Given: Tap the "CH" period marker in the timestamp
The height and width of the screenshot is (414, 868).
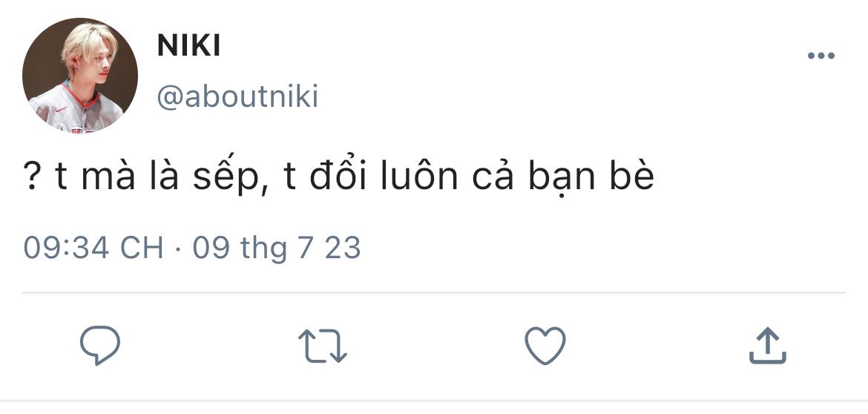Looking at the screenshot, I should 142,247.
